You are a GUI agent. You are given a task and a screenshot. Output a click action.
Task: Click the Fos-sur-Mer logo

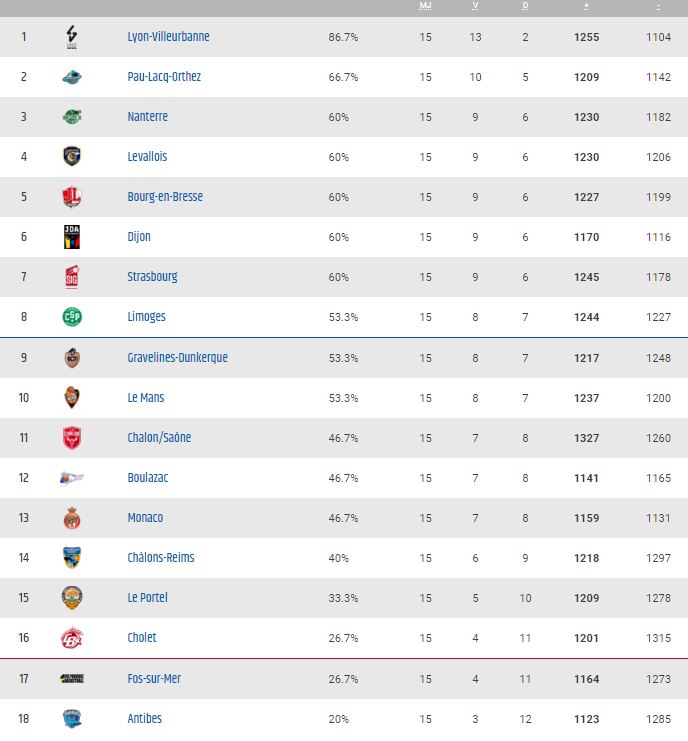(x=72, y=679)
